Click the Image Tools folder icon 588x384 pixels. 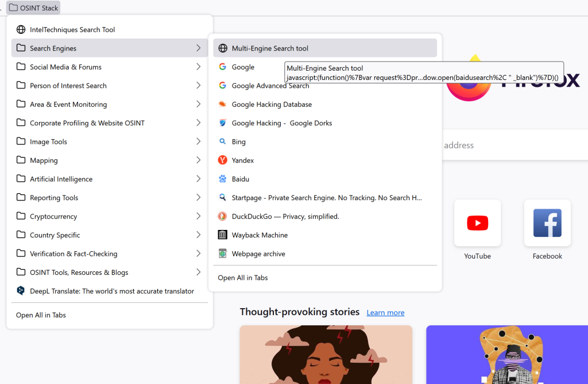(21, 141)
